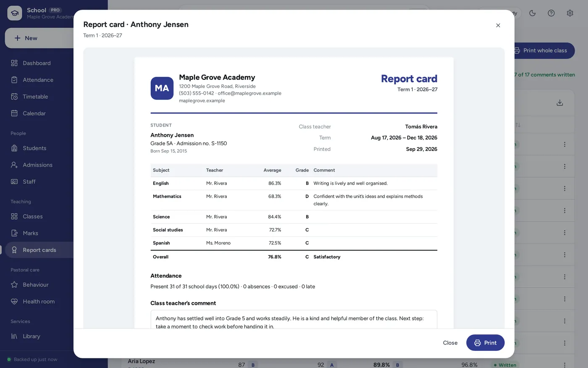Click the Report cards ribbon icon
The width and height of the screenshot is (588, 368).
point(14,250)
